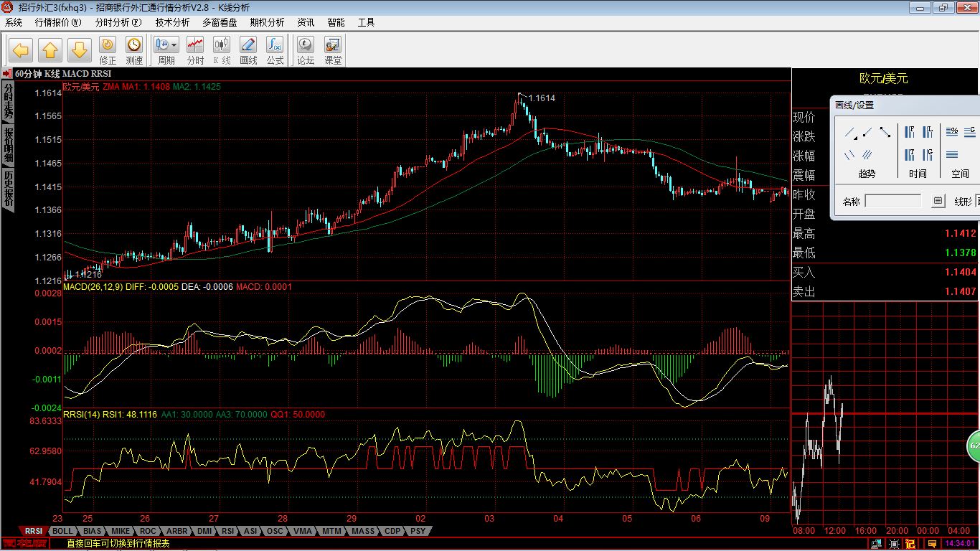Click the left arrow back button

(x=21, y=50)
